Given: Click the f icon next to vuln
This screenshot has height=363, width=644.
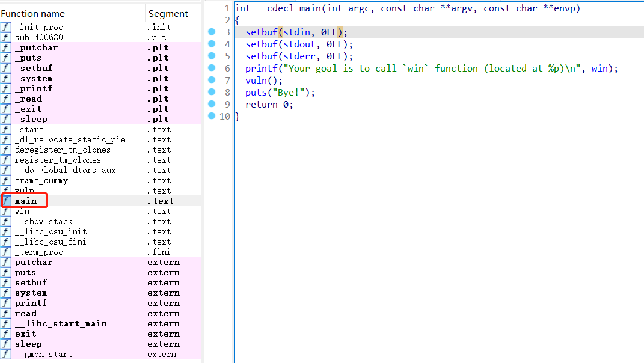Looking at the screenshot, I should pos(5,191).
